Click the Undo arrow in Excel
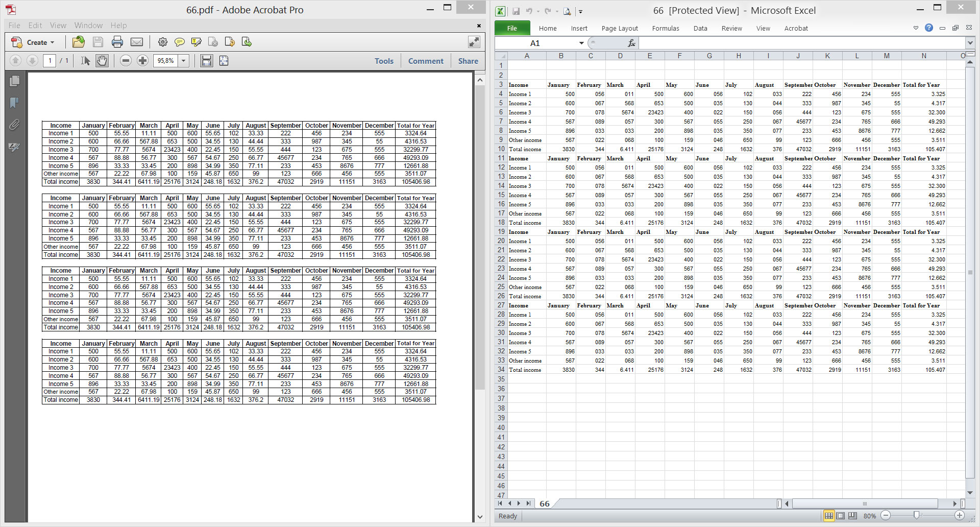This screenshot has width=980, height=527. tap(529, 11)
